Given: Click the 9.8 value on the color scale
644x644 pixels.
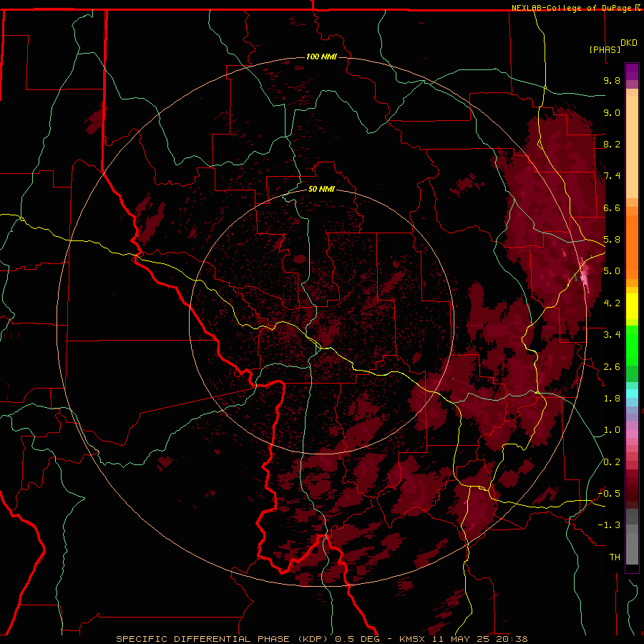Looking at the screenshot, I should click(612, 80).
